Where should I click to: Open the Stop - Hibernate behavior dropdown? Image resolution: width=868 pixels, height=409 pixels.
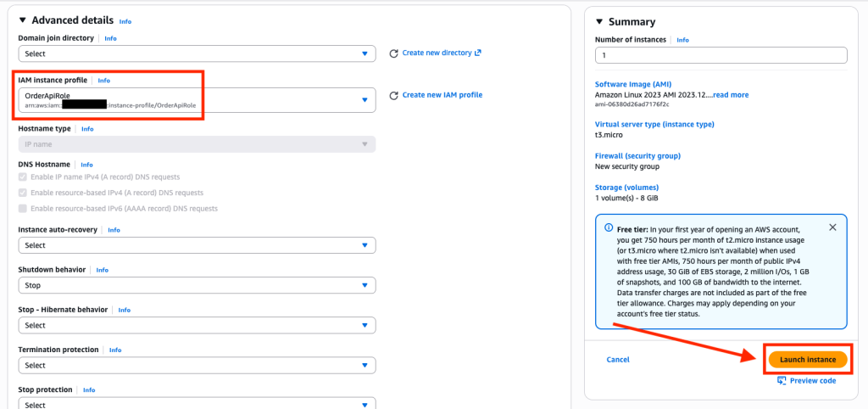197,325
